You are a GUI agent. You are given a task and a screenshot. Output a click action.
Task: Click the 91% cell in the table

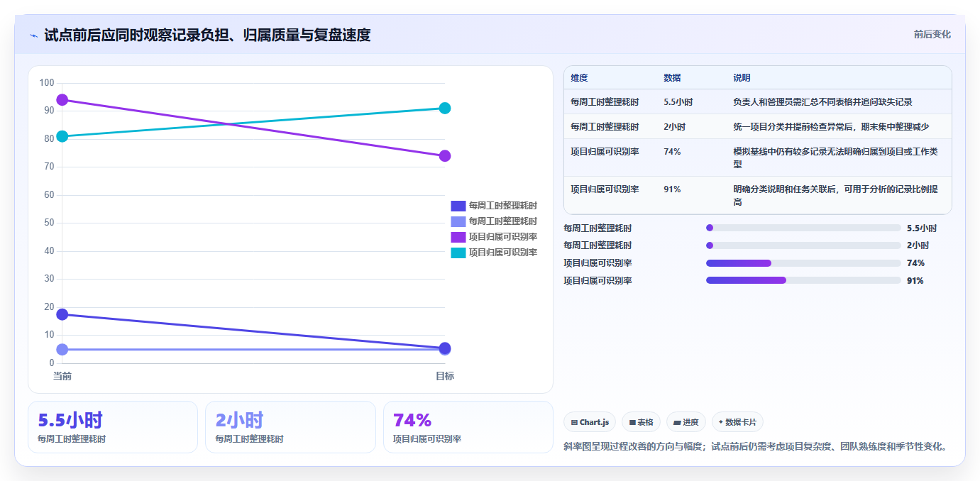coord(672,189)
